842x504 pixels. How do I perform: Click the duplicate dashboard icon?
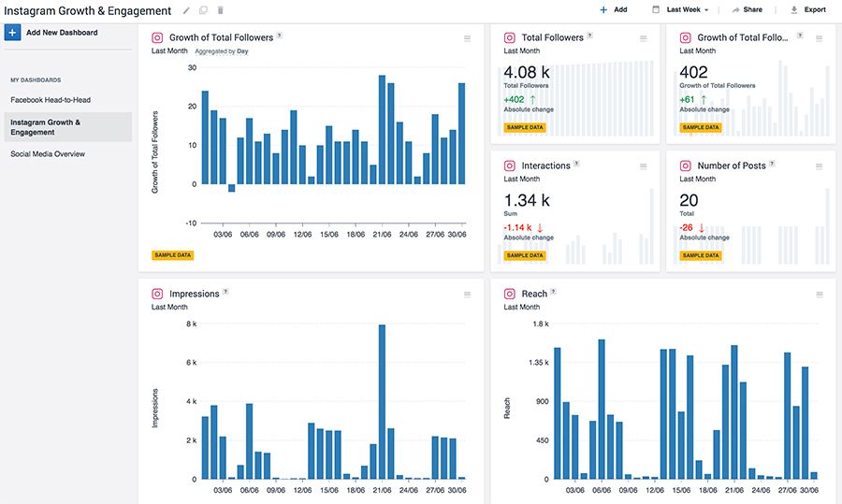(203, 10)
